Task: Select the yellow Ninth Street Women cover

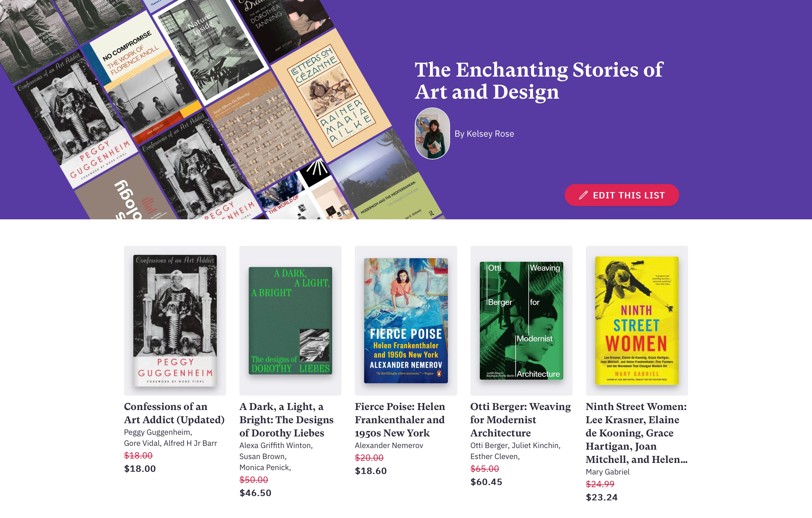Action: pyautogui.click(x=637, y=320)
